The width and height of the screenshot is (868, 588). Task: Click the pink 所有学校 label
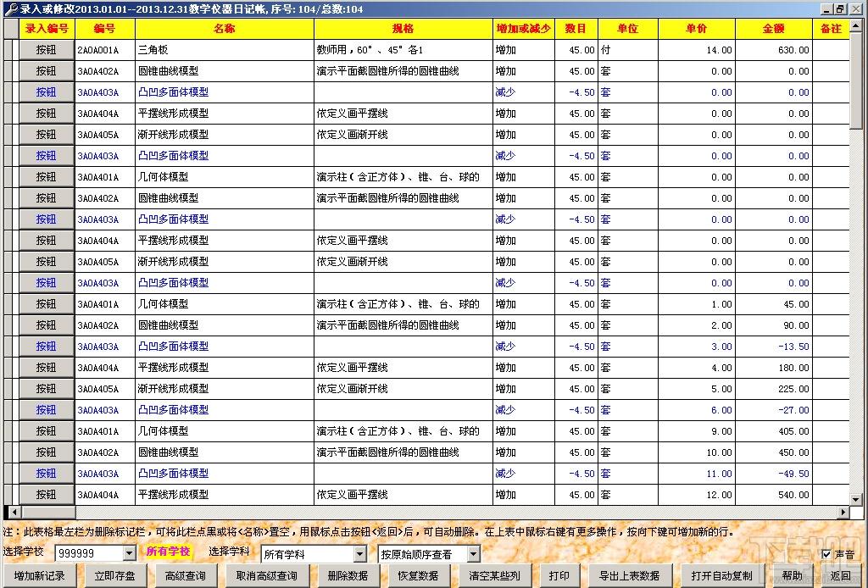point(168,552)
